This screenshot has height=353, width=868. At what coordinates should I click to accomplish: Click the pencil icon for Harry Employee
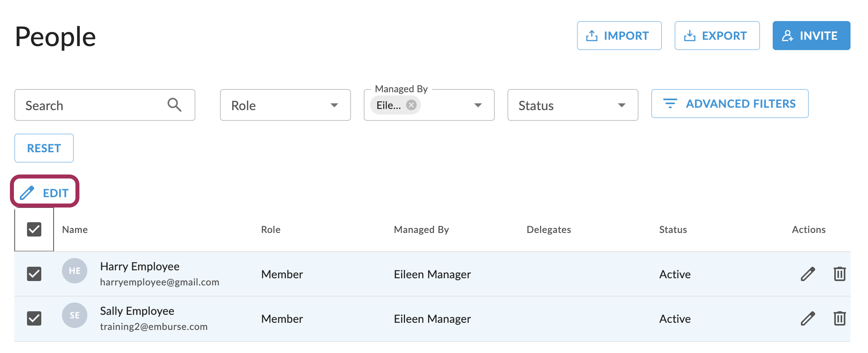tap(808, 274)
